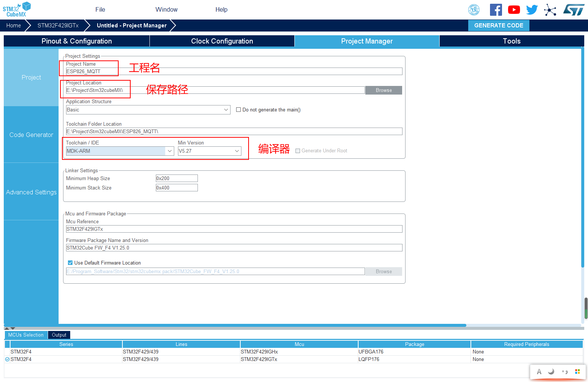Open the Code Generator side tab
The image size is (588, 382).
[31, 135]
